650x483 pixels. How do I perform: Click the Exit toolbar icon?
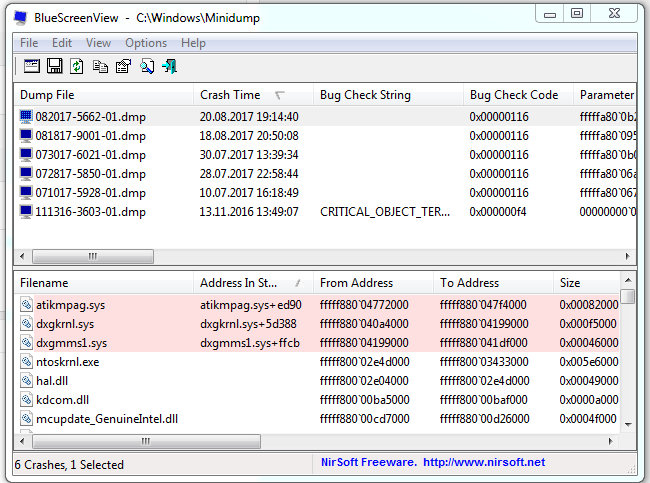[170, 66]
